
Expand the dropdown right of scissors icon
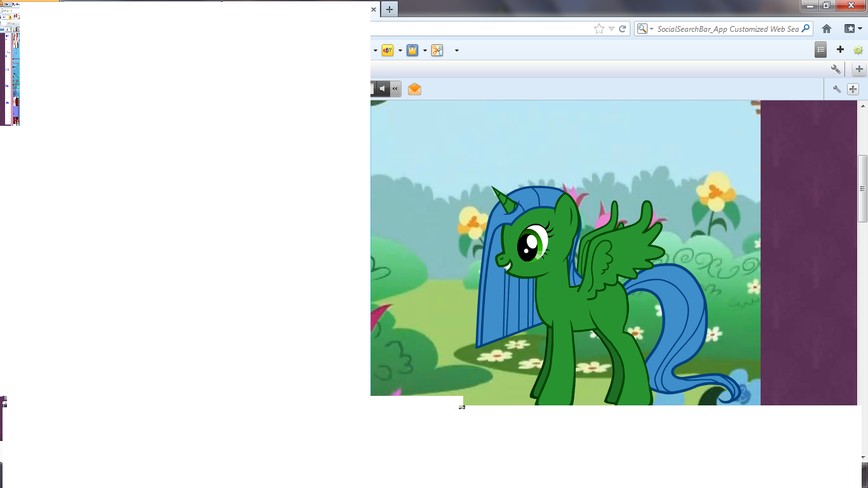click(456, 50)
